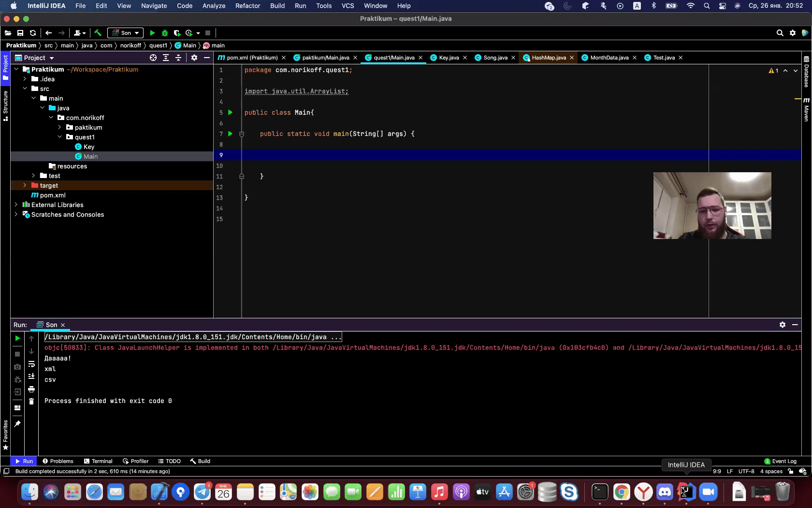Viewport: 812px width, 508px height.
Task: Open Skype from the Dock
Action: 569,493
